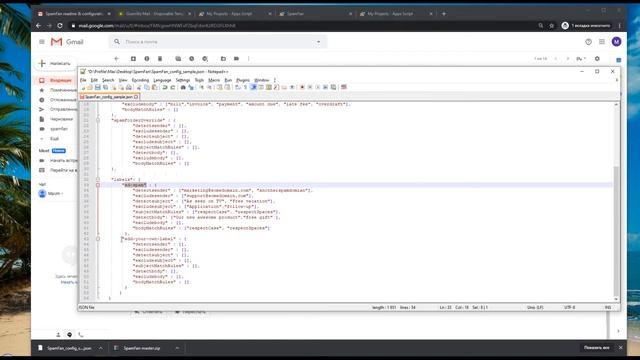Click the Copy icon in Notepad++ toolbar
Viewport: 640px width, 360px height.
click(147, 87)
